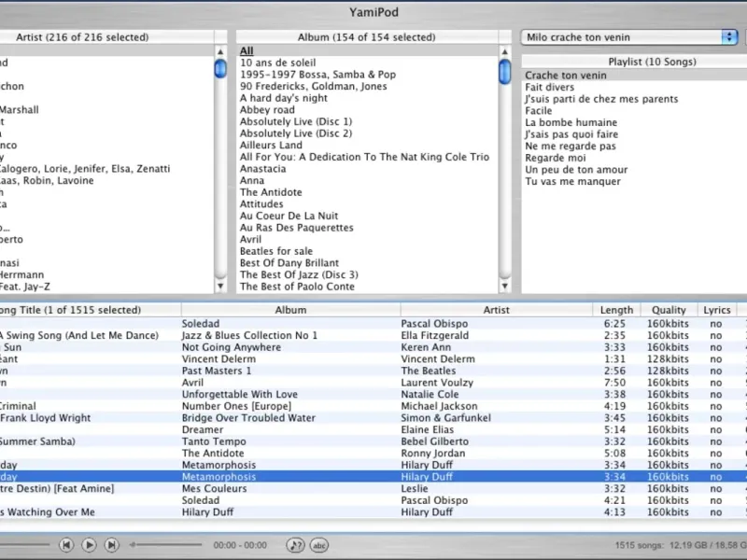Image resolution: width=747 pixels, height=560 pixels.
Task: Click the music note question mark icon
Action: pos(295,544)
